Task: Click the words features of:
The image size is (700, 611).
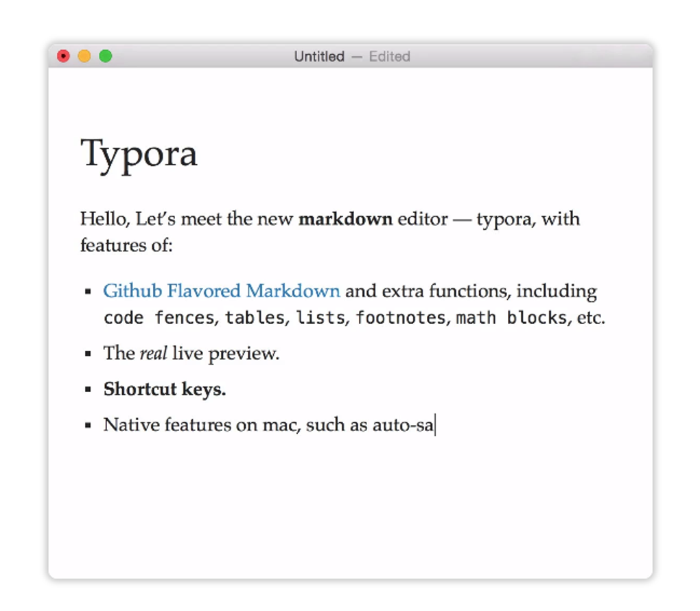Action: [126, 245]
